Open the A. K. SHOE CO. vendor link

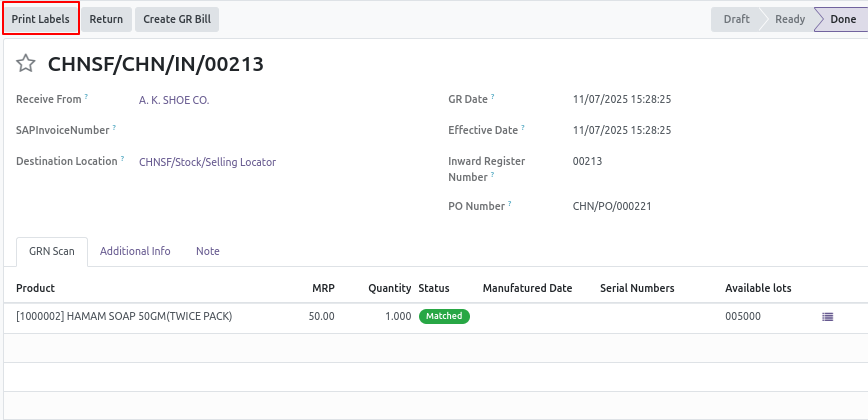tap(174, 100)
